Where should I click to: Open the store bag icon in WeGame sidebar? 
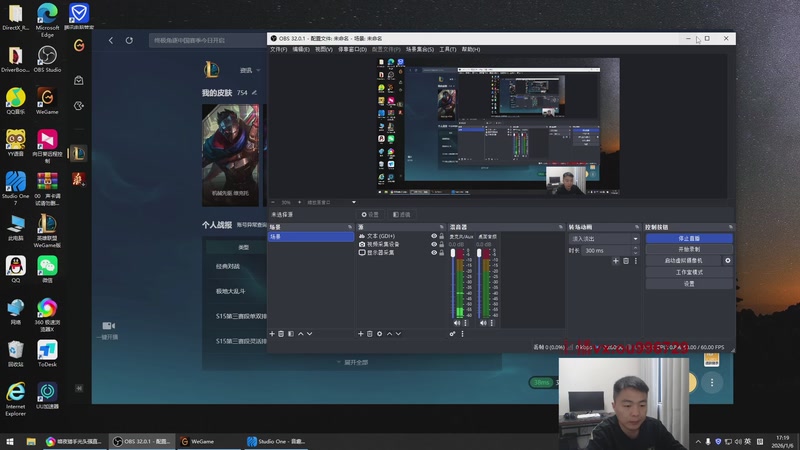point(79,80)
